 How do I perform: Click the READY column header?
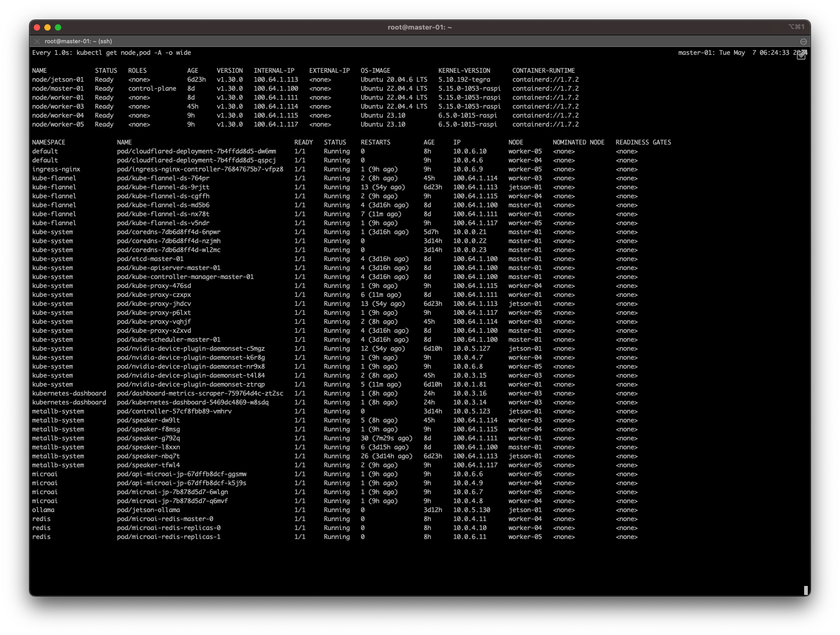point(304,142)
